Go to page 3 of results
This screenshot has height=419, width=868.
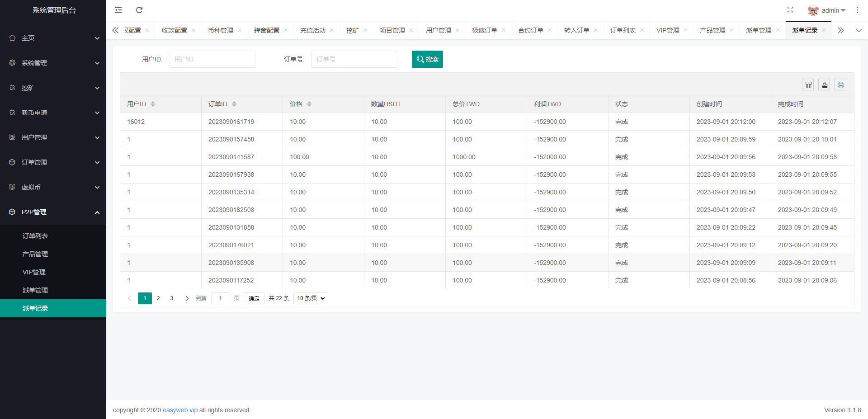(x=171, y=298)
